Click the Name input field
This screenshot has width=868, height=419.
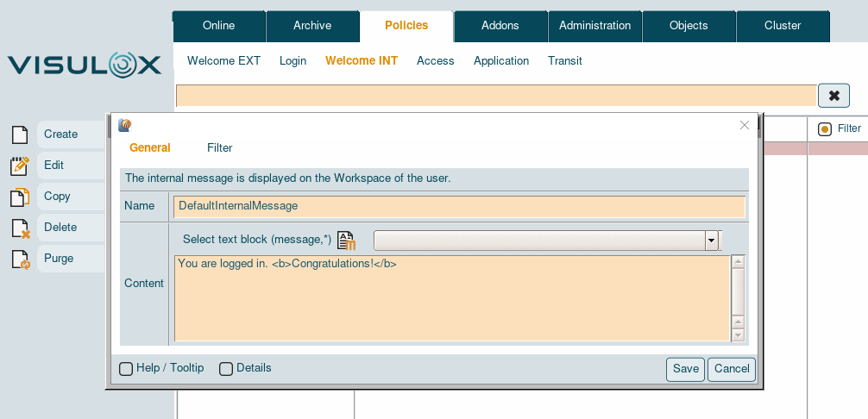pyautogui.click(x=459, y=206)
